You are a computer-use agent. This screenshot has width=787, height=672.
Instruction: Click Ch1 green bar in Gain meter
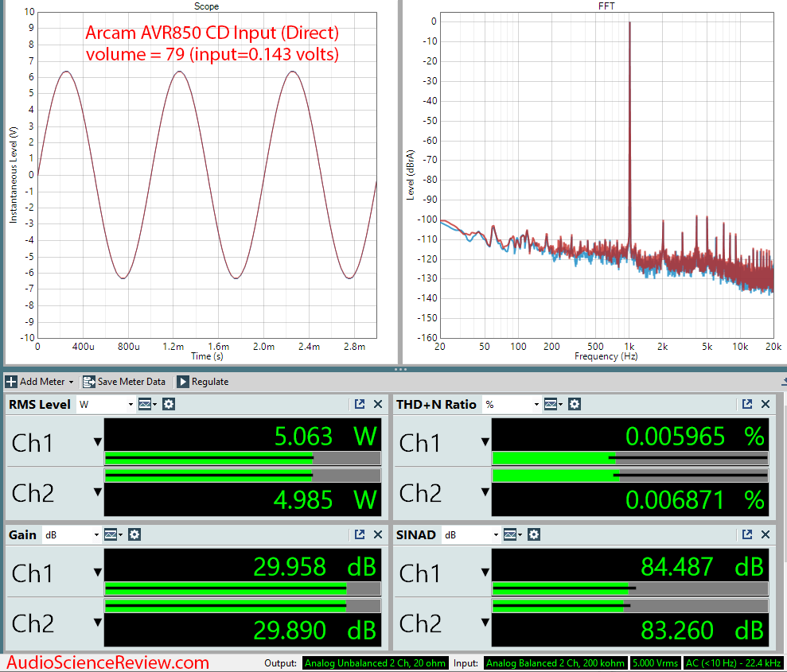pyautogui.click(x=225, y=590)
